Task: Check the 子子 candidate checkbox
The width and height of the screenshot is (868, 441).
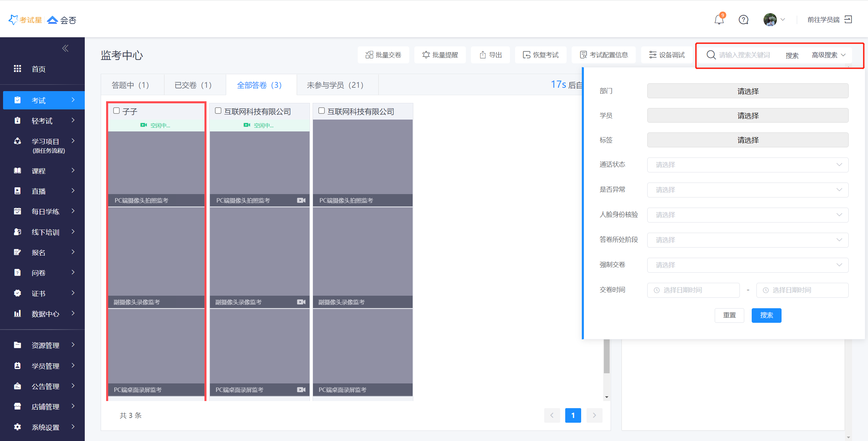Action: 116,111
